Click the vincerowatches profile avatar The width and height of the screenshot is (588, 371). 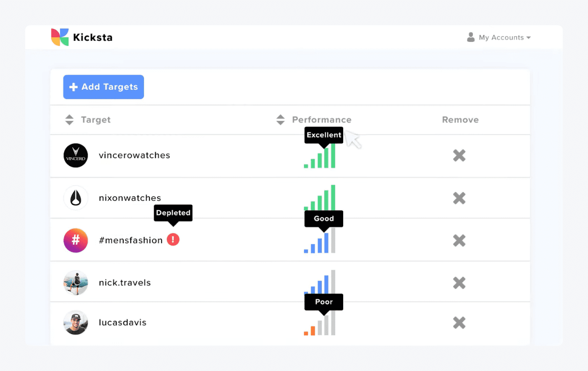point(76,156)
